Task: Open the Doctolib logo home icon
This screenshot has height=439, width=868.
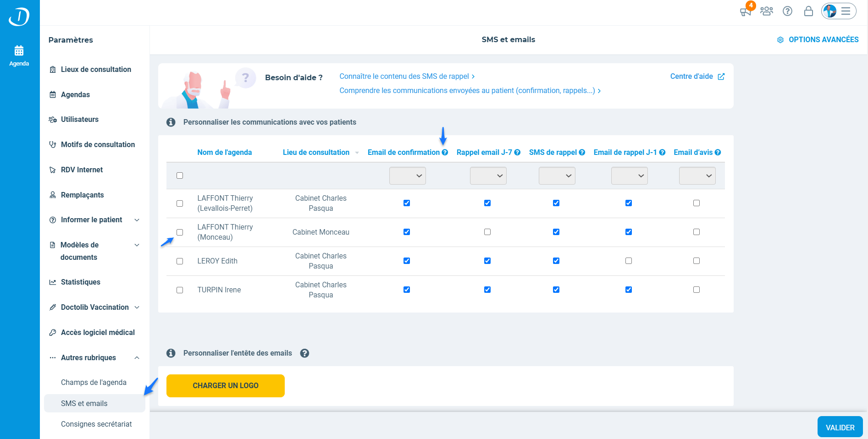Action: [18, 16]
